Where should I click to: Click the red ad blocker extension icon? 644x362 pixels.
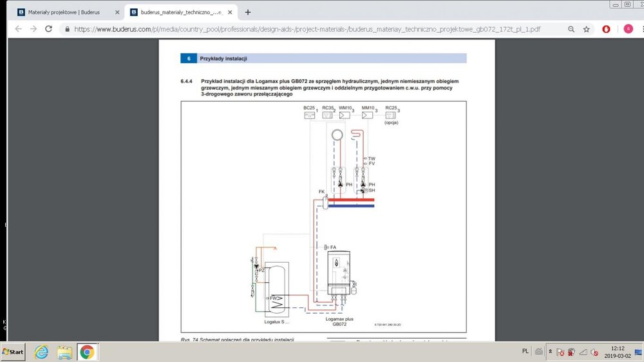click(x=606, y=29)
